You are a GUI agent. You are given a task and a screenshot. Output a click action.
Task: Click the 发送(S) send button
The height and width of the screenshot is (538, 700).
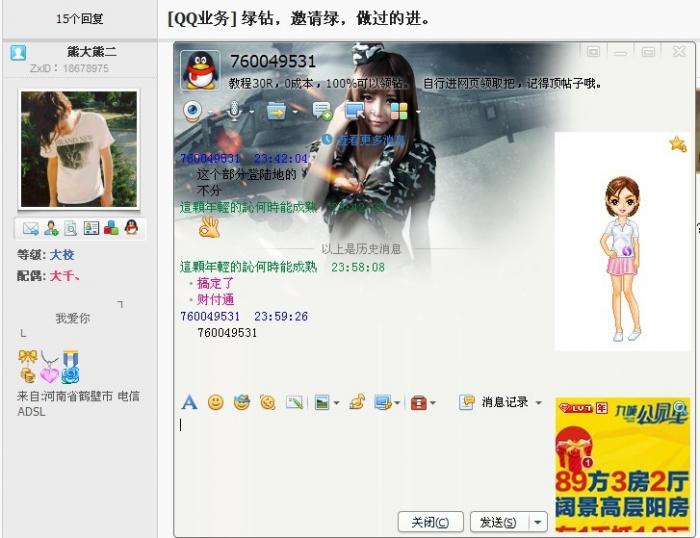[x=499, y=522]
